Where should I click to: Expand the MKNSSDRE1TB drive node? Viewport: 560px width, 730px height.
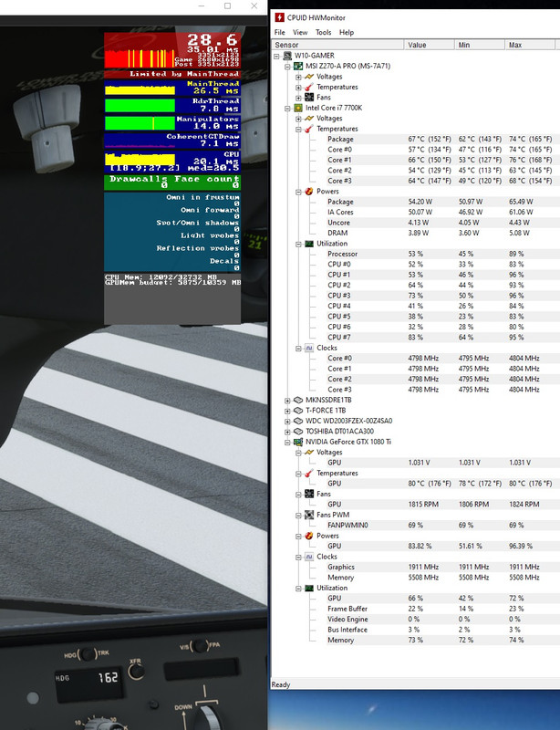[x=287, y=400]
